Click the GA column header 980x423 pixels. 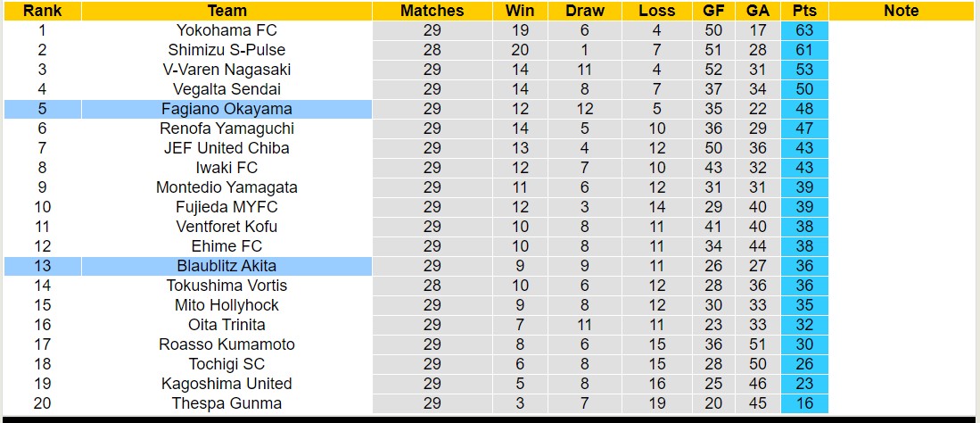(x=758, y=11)
